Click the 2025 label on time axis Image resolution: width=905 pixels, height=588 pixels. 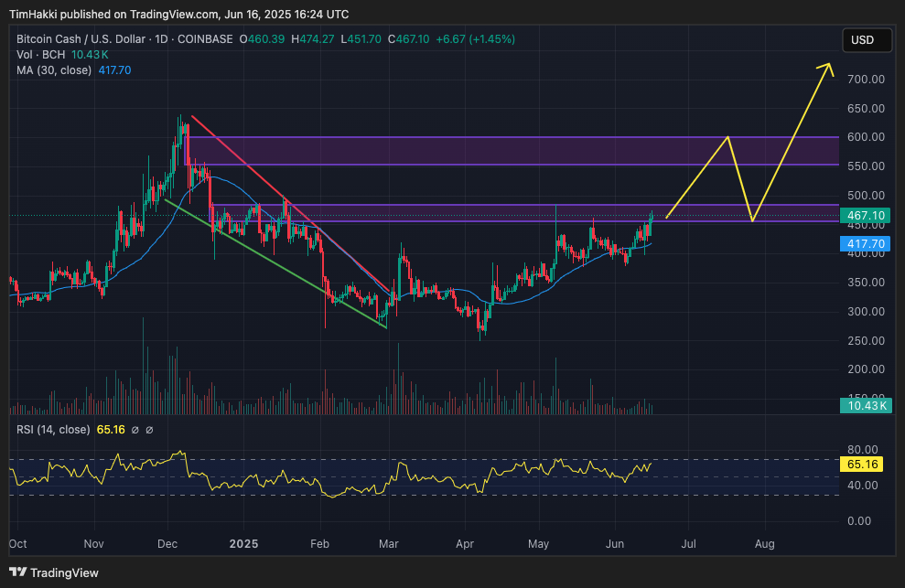(x=243, y=543)
